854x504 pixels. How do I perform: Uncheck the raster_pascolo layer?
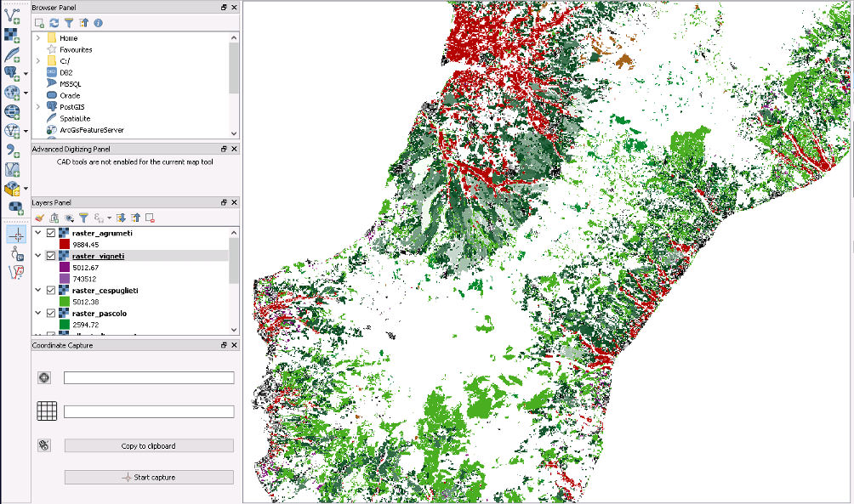point(51,314)
